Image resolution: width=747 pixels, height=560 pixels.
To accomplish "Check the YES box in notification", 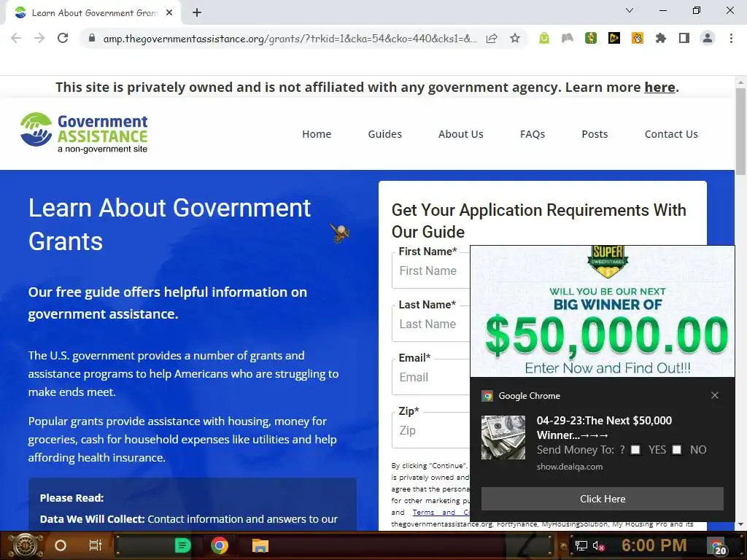I will pos(635,450).
